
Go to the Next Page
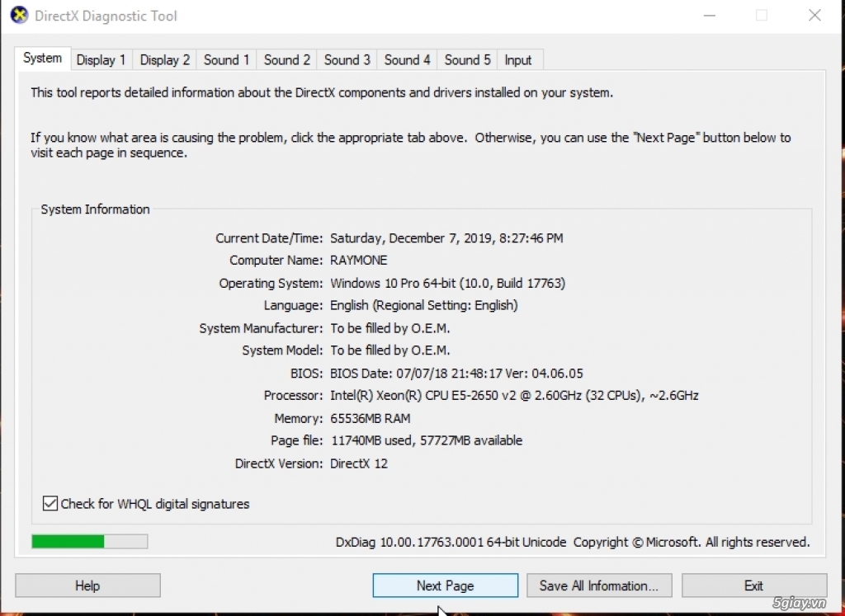click(x=445, y=585)
